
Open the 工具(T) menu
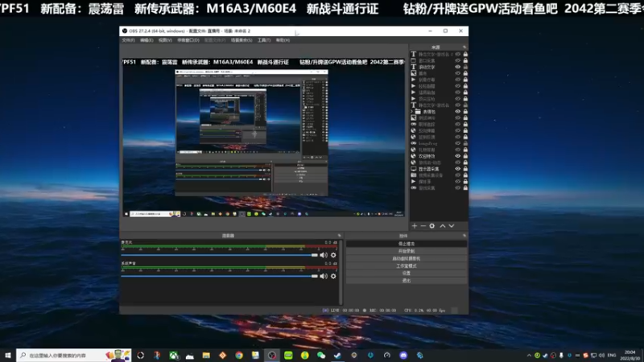point(264,40)
